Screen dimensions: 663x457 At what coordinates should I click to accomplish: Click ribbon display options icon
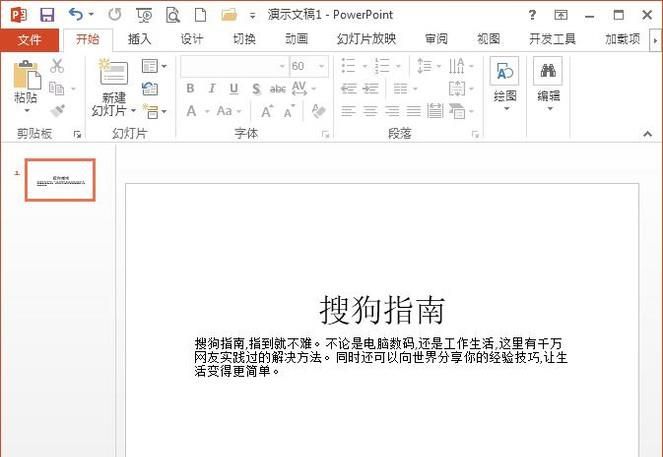(561, 15)
